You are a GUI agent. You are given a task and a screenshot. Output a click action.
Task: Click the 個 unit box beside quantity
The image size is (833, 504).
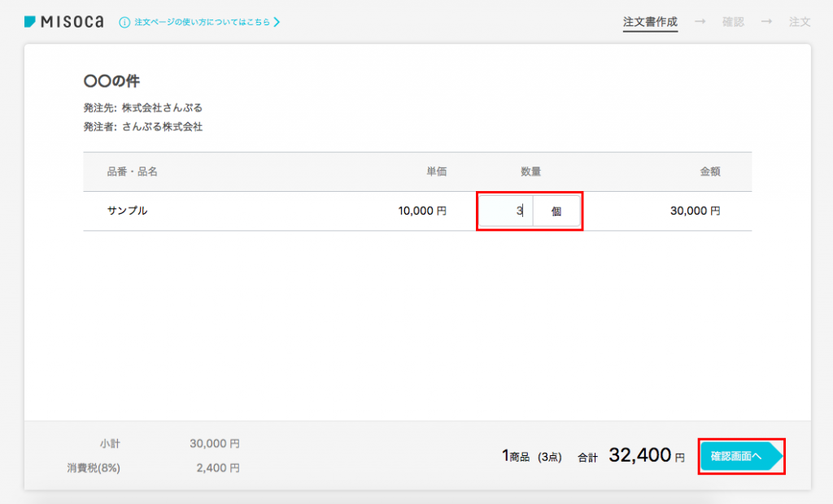(556, 211)
